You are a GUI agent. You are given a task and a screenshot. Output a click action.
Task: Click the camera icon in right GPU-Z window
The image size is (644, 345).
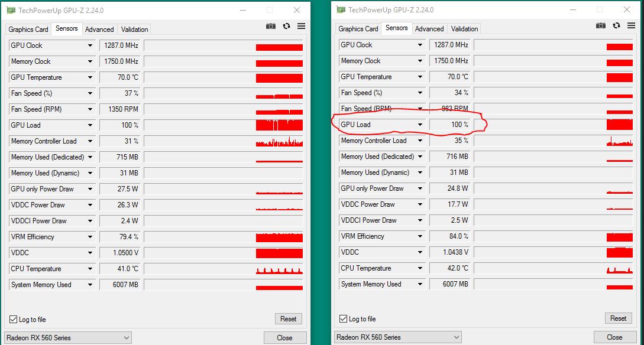pos(601,26)
